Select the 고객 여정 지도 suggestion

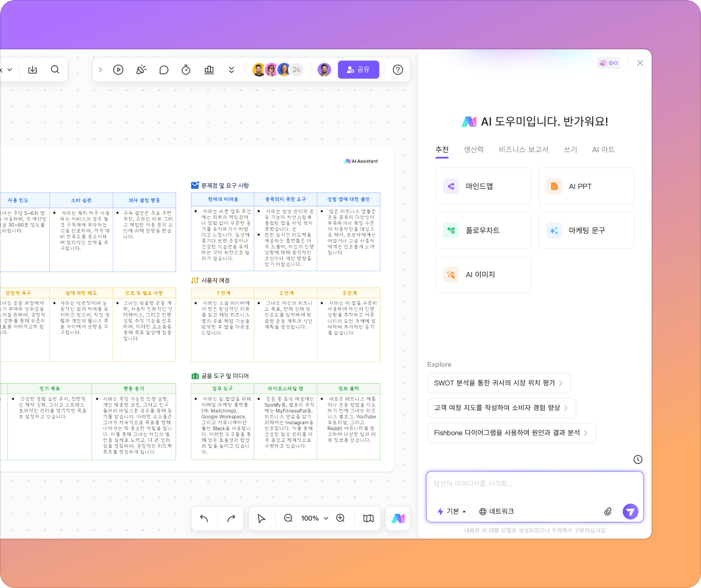[501, 408]
